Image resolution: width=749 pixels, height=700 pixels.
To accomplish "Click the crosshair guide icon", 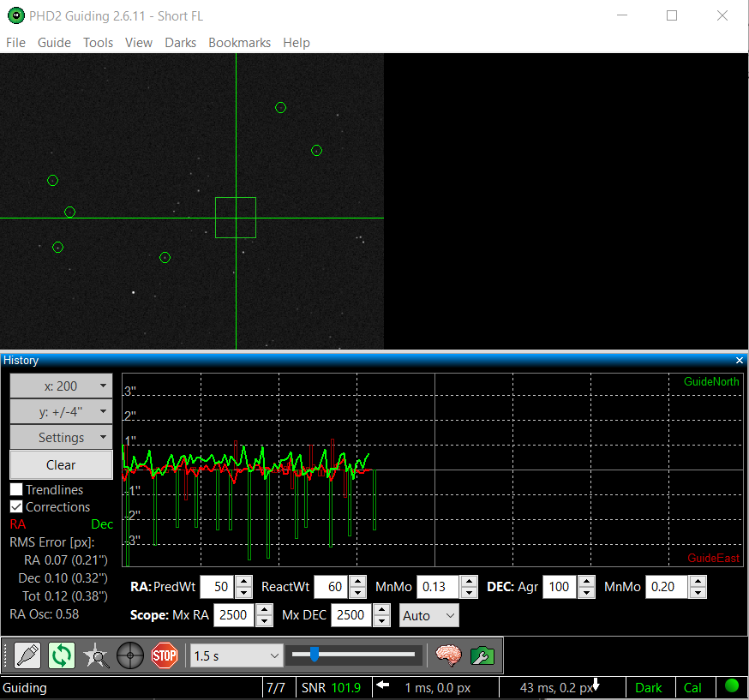I will (130, 656).
